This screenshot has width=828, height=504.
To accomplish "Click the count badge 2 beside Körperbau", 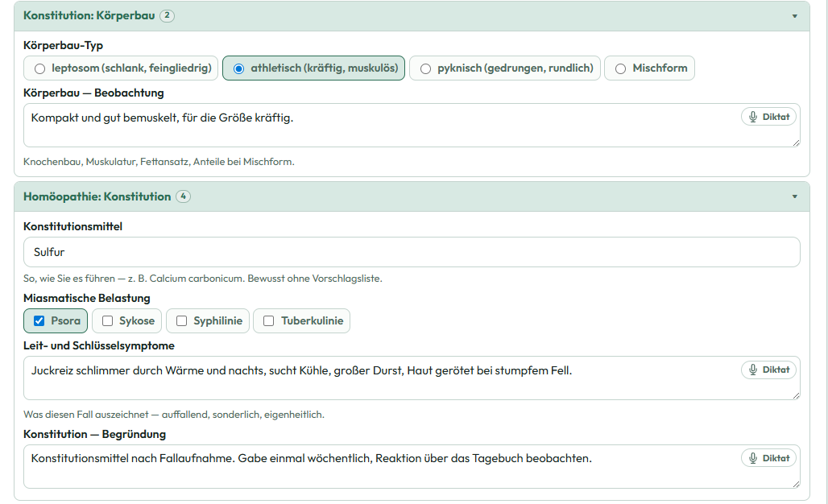I will 167,15.
